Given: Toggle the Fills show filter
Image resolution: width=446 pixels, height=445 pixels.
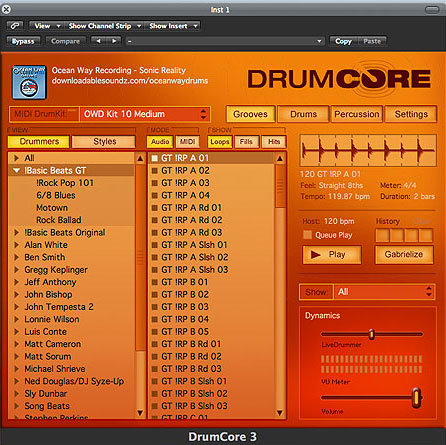Looking at the screenshot, I should pyautogui.click(x=246, y=142).
